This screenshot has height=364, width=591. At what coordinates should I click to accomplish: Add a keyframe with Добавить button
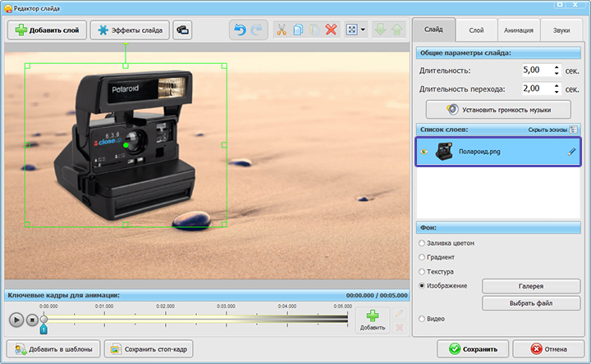[x=373, y=321]
